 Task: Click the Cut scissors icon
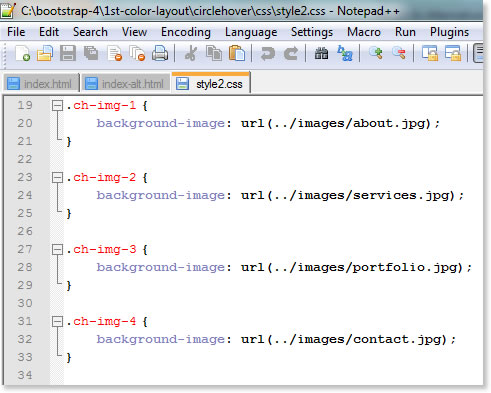pos(191,53)
